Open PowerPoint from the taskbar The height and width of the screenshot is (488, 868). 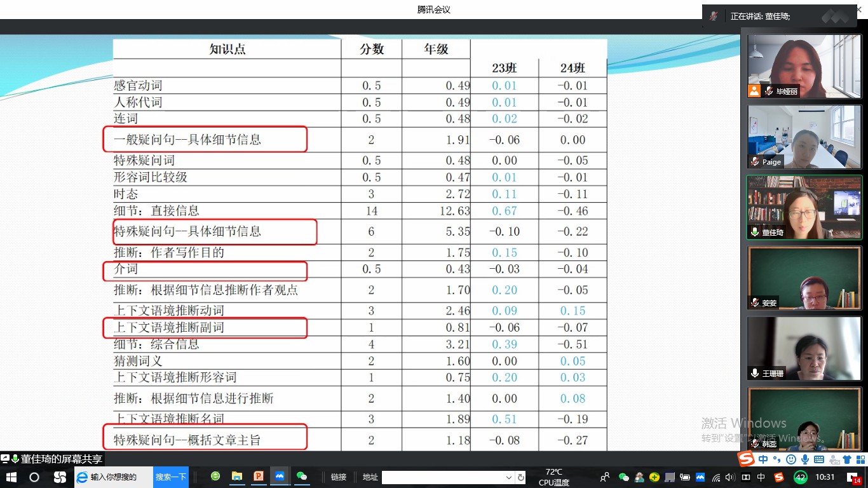[x=259, y=477]
